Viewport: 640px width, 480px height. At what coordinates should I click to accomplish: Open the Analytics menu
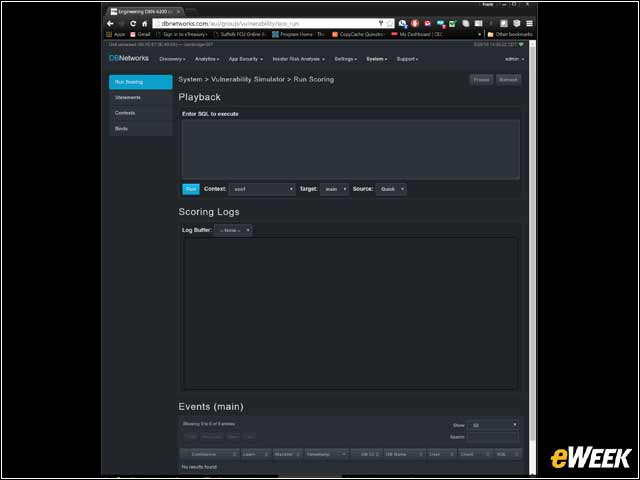[207, 59]
